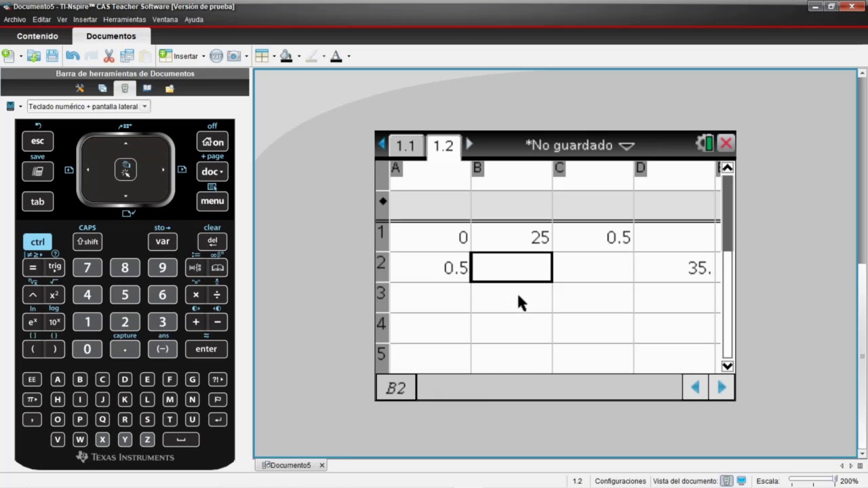Click the doc key on calculator
Screen dimensions: 868x488
(x=212, y=171)
